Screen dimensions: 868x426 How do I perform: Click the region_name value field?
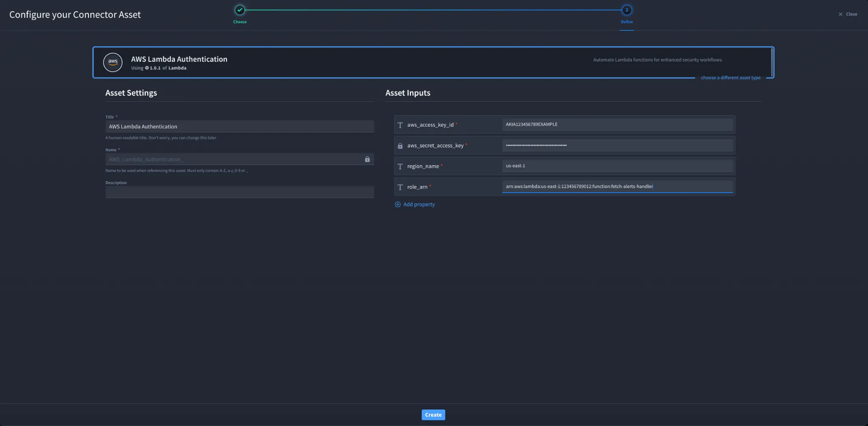coord(617,166)
